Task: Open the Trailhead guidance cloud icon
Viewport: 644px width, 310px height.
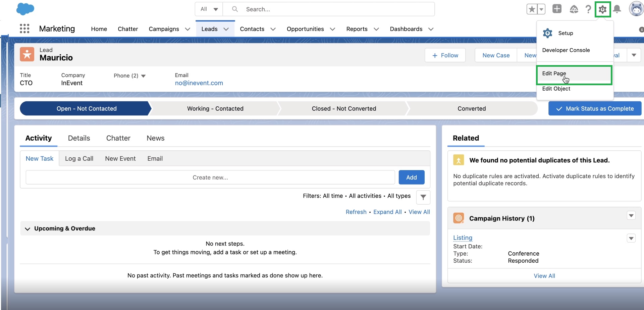Action: (574, 9)
